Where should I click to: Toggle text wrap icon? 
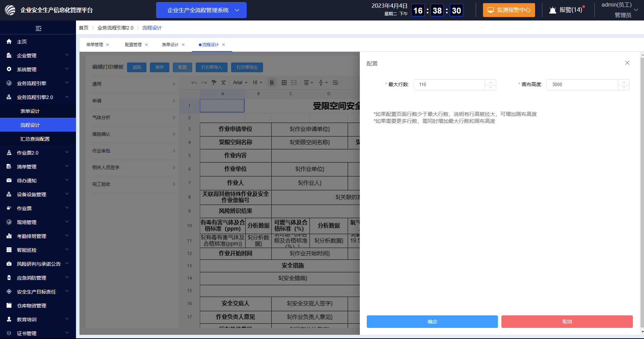[x=335, y=83]
